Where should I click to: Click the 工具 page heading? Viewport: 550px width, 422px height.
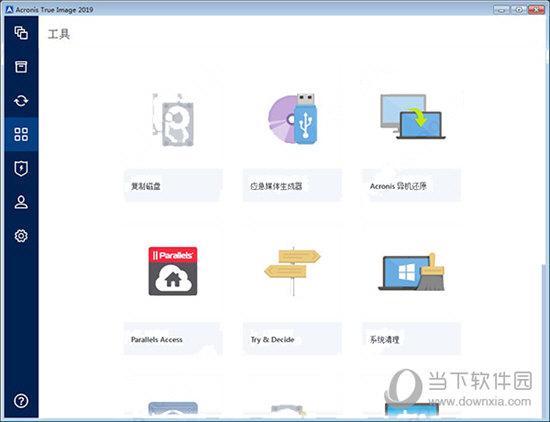coord(59,34)
